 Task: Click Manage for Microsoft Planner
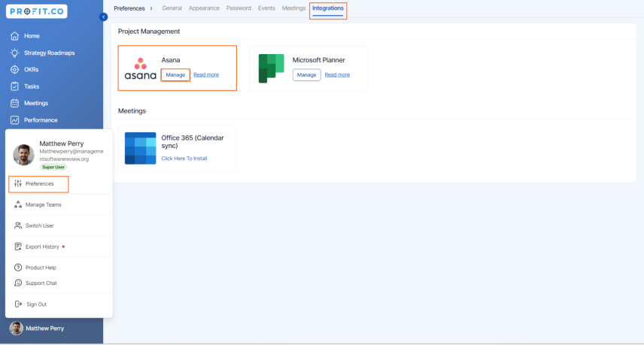[x=306, y=75]
